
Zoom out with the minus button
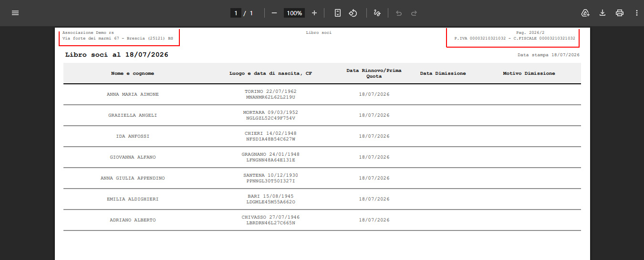point(274,13)
